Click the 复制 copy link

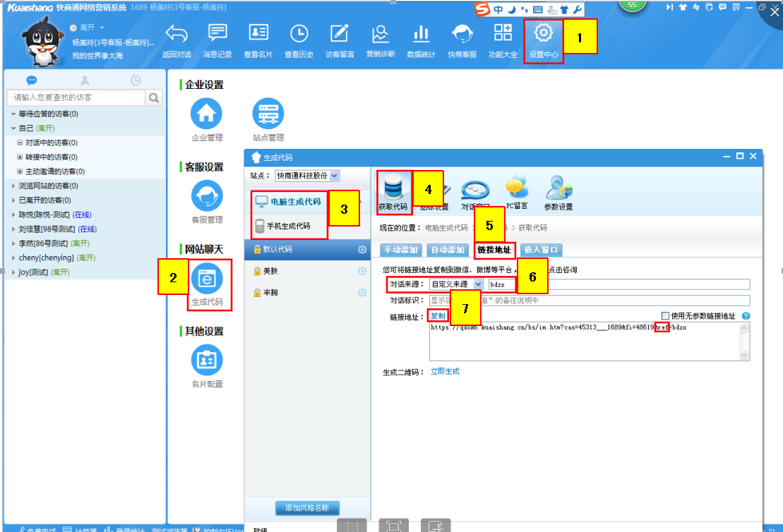tap(438, 316)
